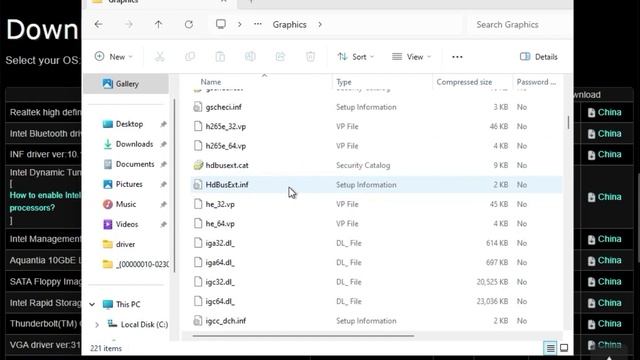Click the forward navigation arrow
The width and height of the screenshot is (640, 360).
[x=129, y=24]
